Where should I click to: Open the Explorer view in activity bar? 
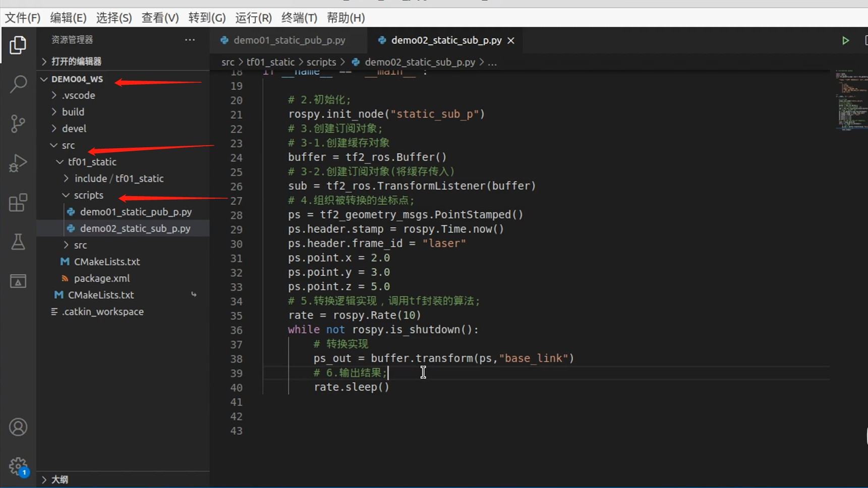coord(18,45)
